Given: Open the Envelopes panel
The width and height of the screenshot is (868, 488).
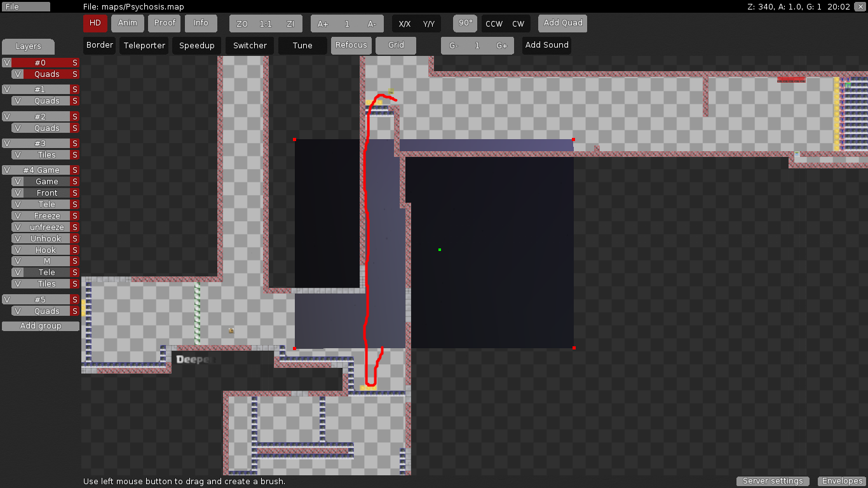Looking at the screenshot, I should tap(841, 481).
